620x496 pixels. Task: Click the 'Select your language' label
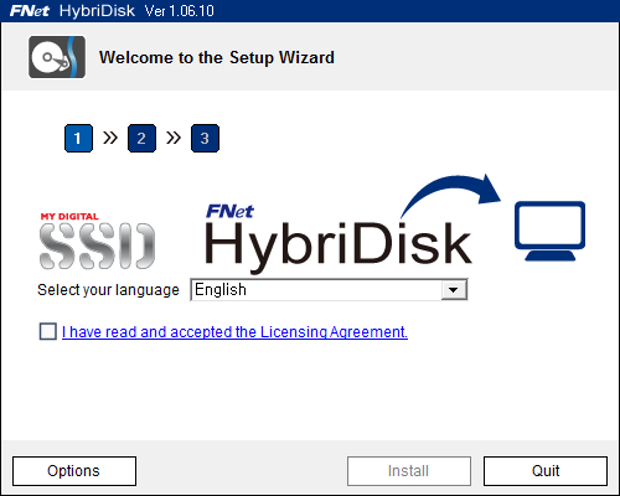pyautogui.click(x=108, y=290)
